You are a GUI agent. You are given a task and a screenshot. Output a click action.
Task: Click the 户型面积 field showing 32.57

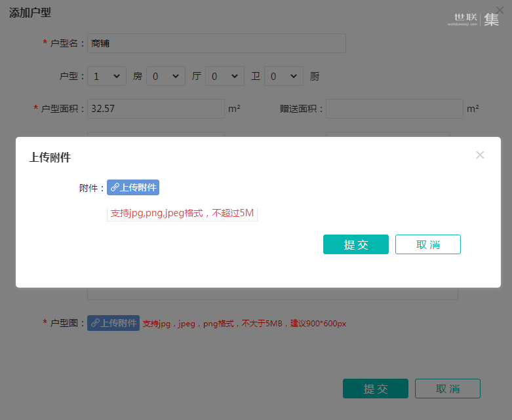156,109
